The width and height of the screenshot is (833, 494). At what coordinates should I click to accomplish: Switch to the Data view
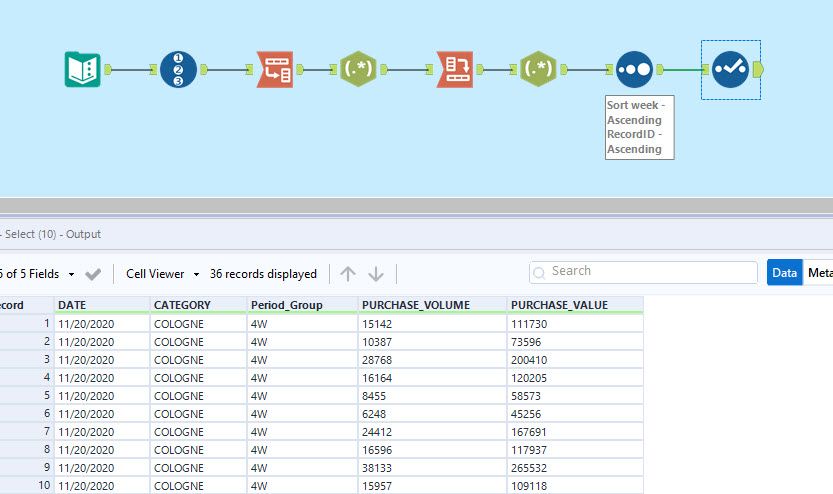point(785,272)
